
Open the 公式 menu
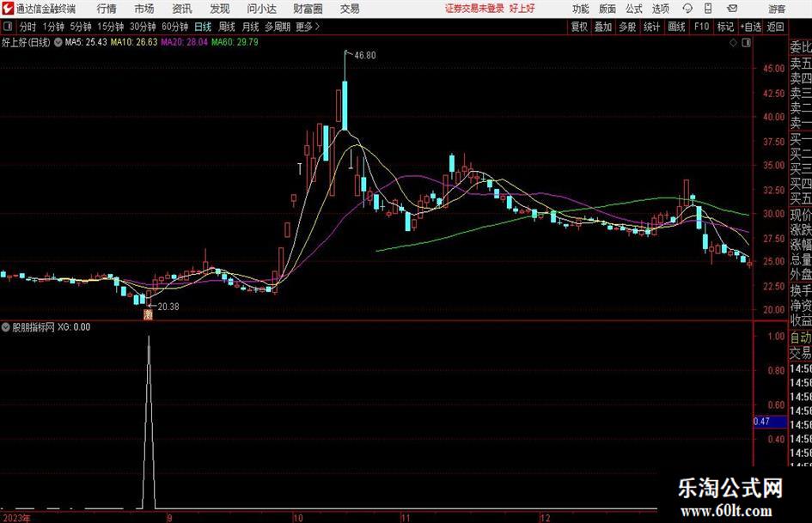pyautogui.click(x=634, y=9)
